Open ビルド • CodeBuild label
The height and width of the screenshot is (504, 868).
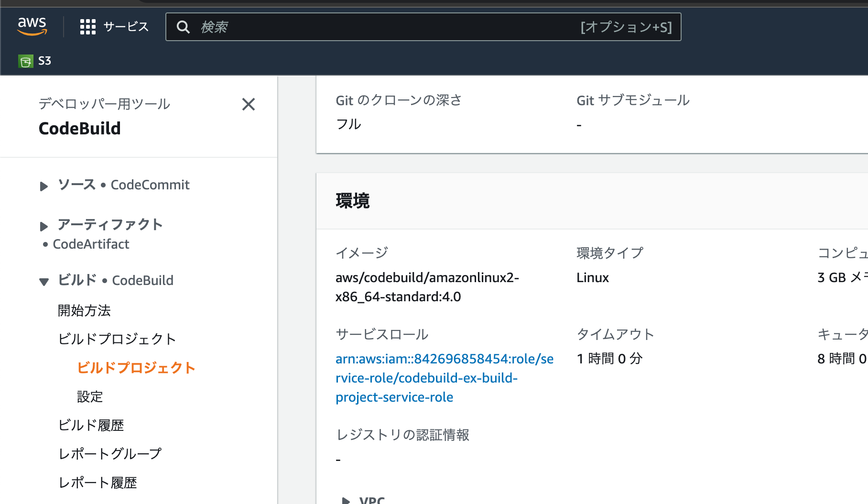pos(116,280)
